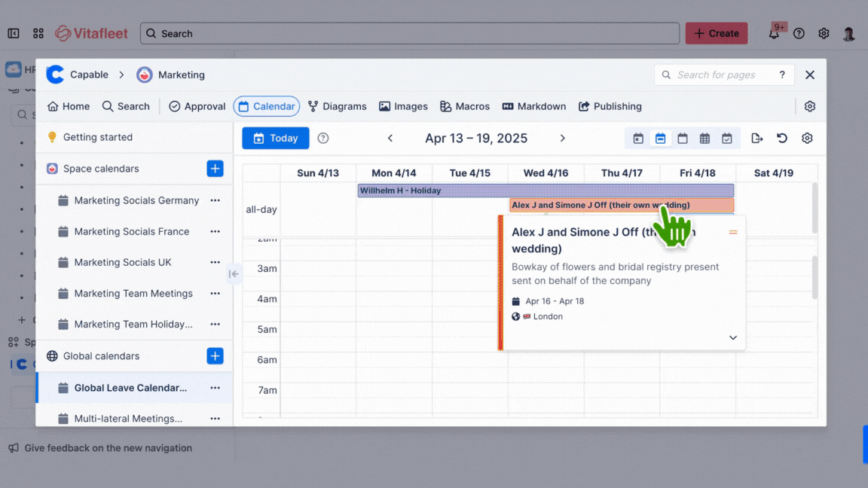Select the week view calendar icon
The height and width of the screenshot is (488, 868).
pos(660,139)
